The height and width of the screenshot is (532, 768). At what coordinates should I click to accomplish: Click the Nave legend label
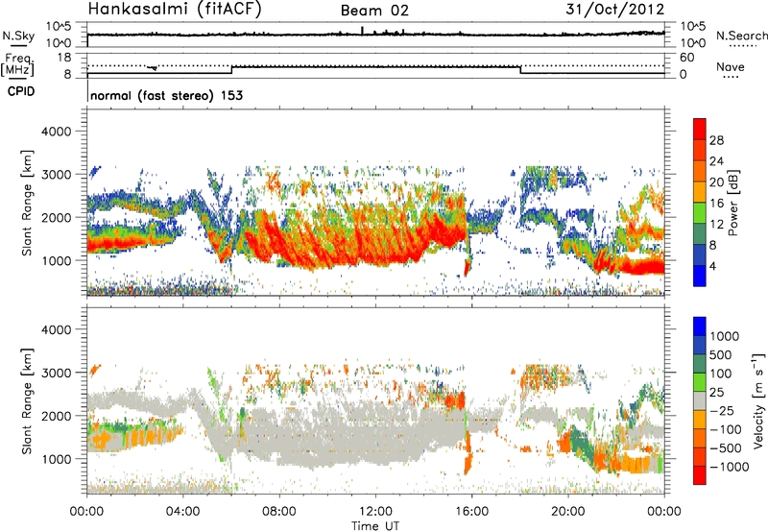[x=731, y=66]
